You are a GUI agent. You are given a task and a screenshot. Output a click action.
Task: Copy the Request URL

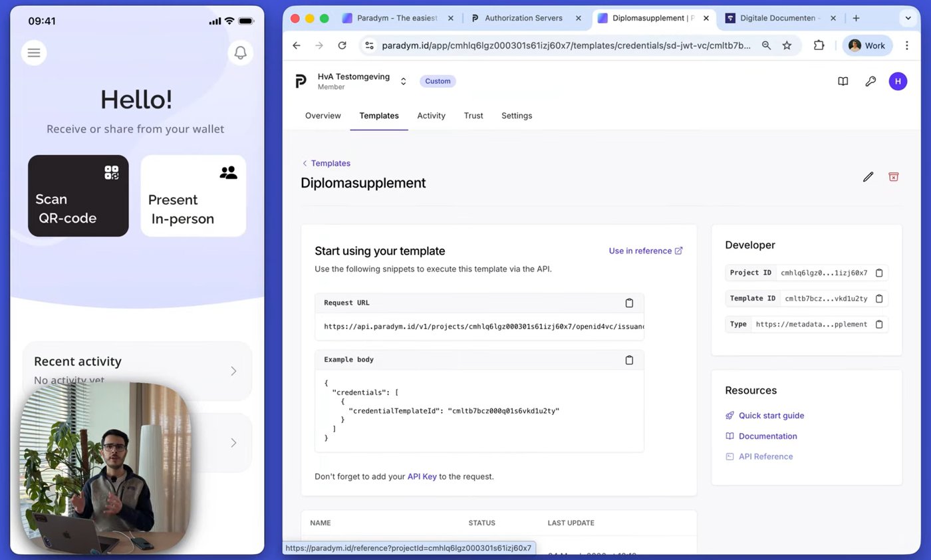click(629, 303)
